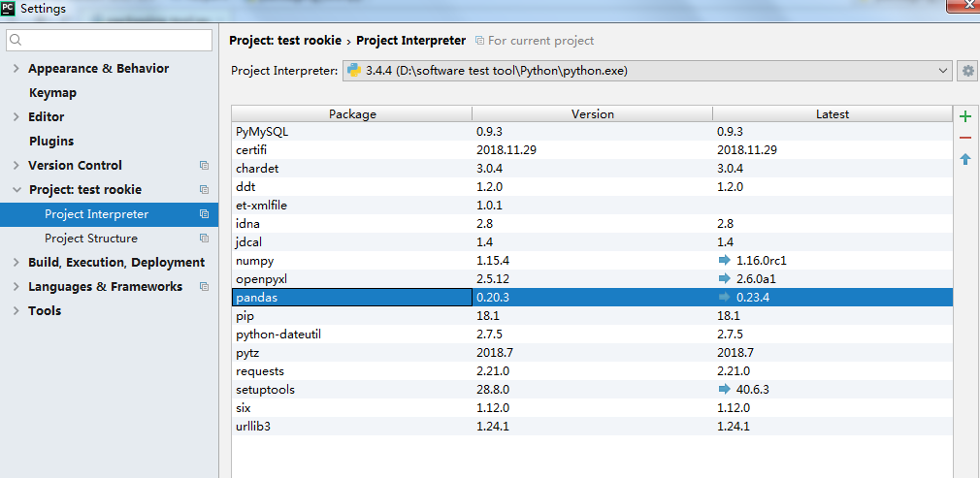980x478 pixels.
Task: Click the search magnifier icon in settings
Action: click(x=16, y=41)
